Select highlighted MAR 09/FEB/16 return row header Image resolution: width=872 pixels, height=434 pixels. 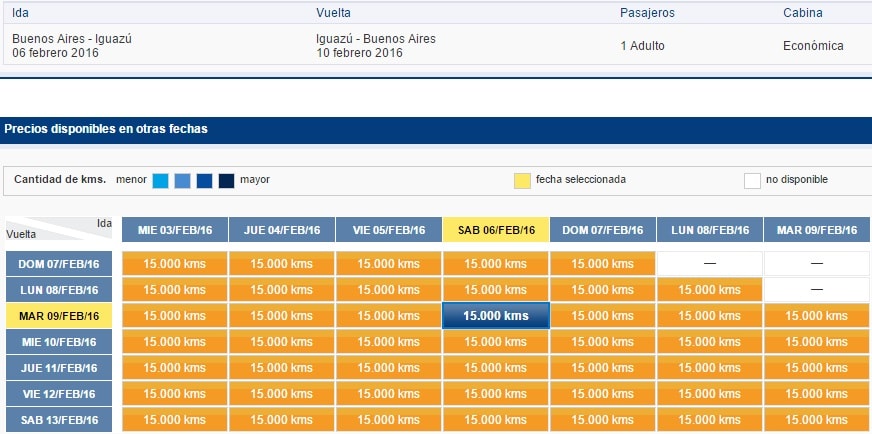click(59, 316)
